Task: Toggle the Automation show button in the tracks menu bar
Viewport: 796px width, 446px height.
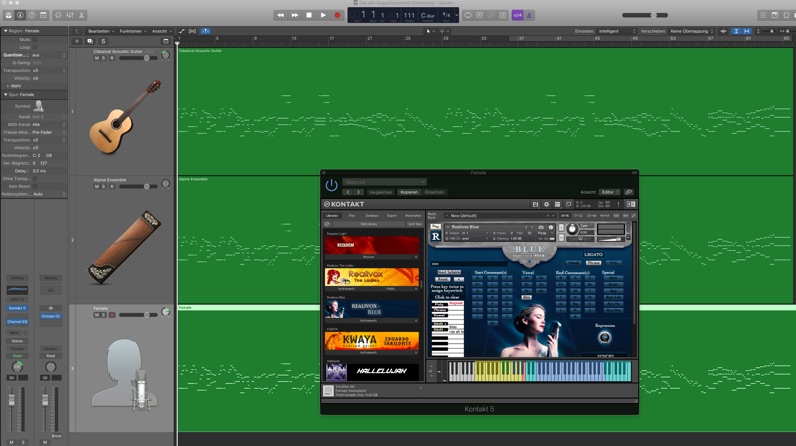Action: pos(182,31)
